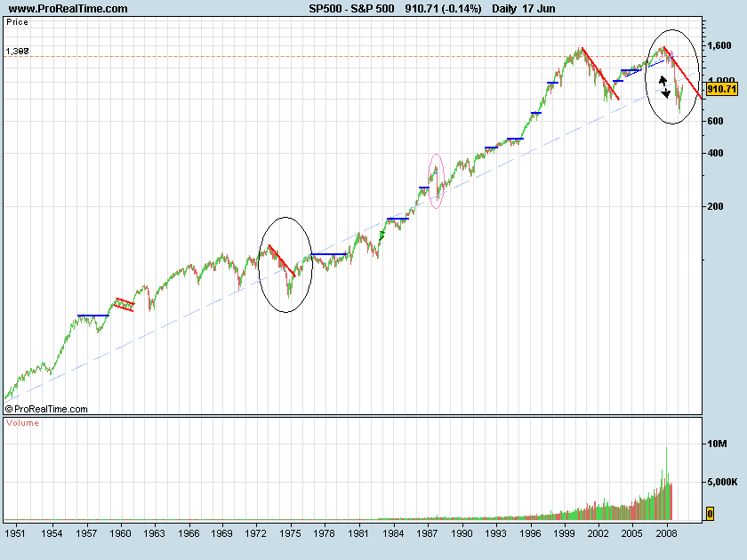Screen dimensions: 747x560
Task: Click the 200 price axis label
Action: (715, 206)
